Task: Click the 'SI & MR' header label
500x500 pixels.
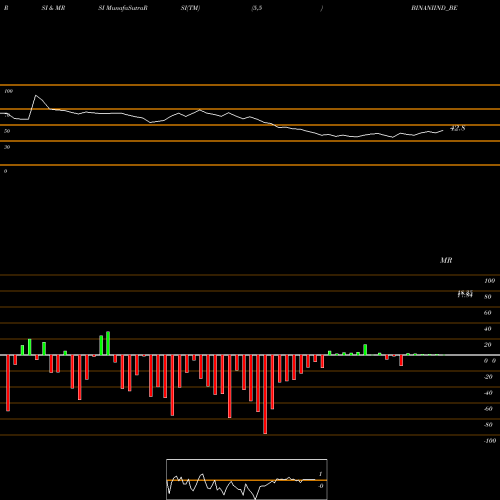Action: (x=53, y=8)
